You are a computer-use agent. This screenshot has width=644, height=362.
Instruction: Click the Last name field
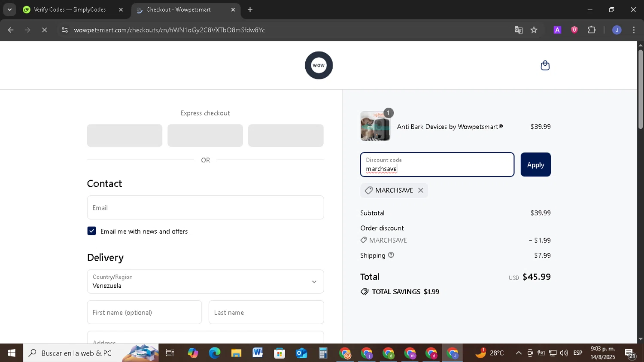tap(266, 312)
